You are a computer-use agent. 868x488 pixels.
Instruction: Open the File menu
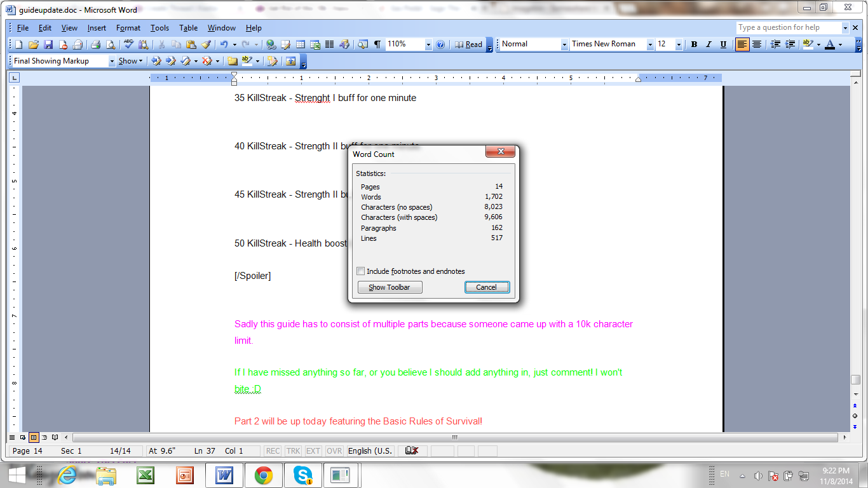pos(23,28)
